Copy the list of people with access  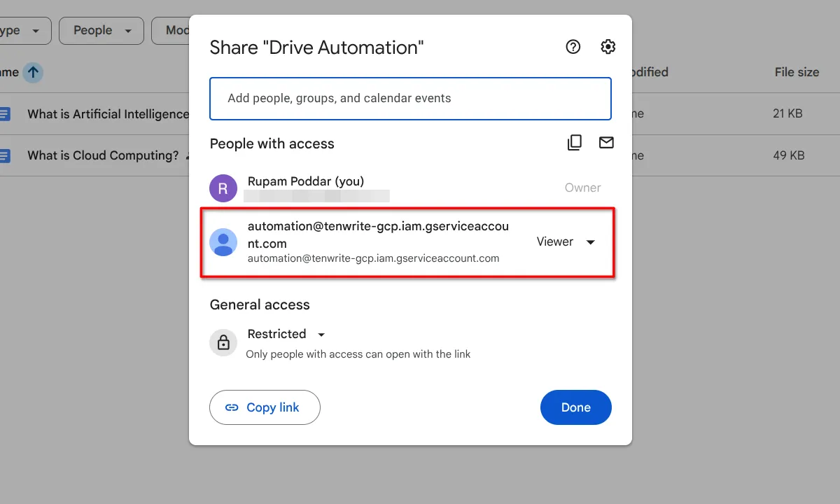point(574,142)
